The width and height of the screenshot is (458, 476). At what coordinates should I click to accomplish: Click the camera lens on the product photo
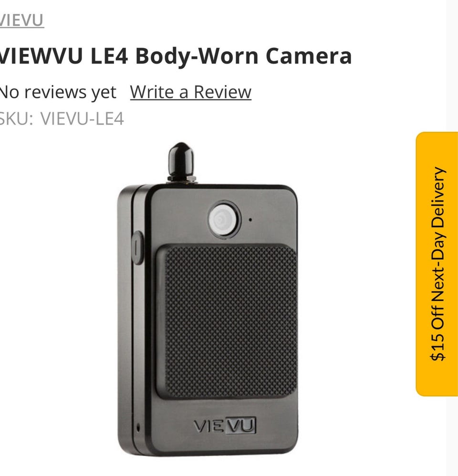pos(224,219)
